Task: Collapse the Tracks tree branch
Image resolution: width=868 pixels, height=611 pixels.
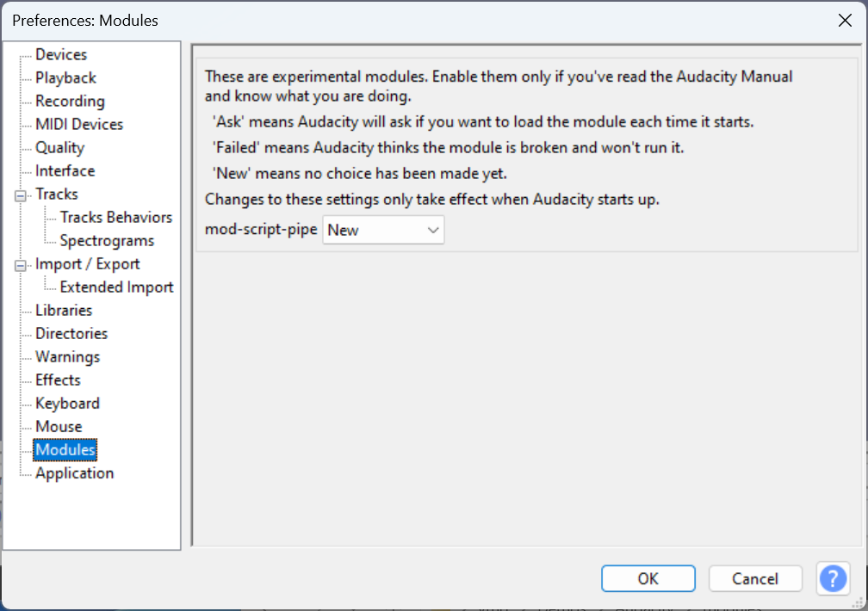Action: pos(19,194)
